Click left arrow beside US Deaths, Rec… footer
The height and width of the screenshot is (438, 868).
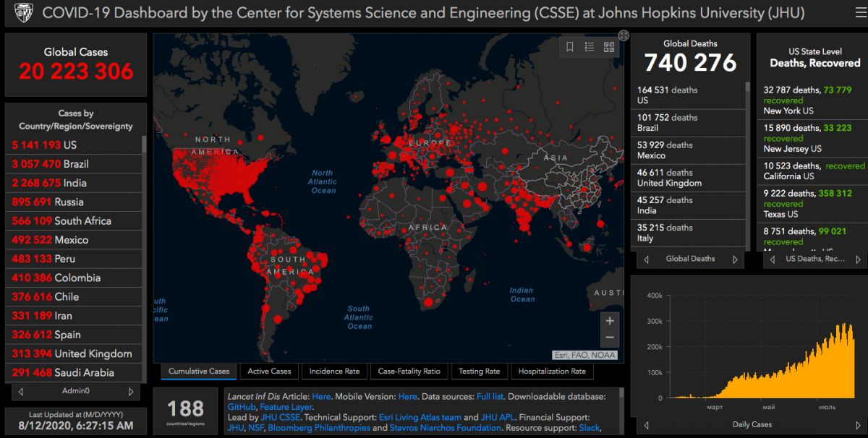point(773,259)
